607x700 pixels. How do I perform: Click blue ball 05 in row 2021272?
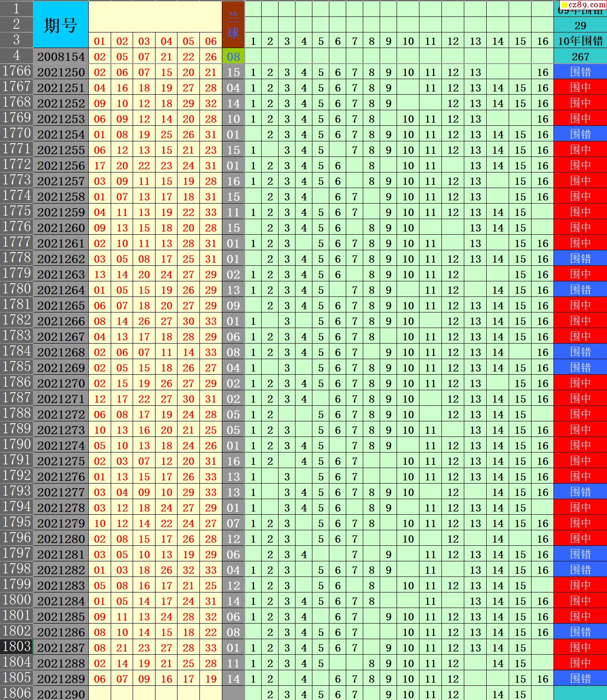(233, 414)
